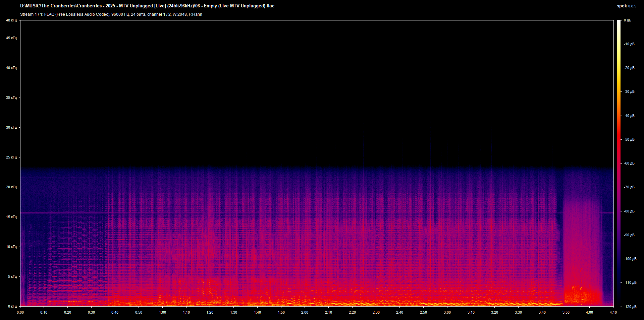The height and width of the screenshot is (320, 644).
Task: Click the 0 дБ legend label
Action: (x=627, y=20)
